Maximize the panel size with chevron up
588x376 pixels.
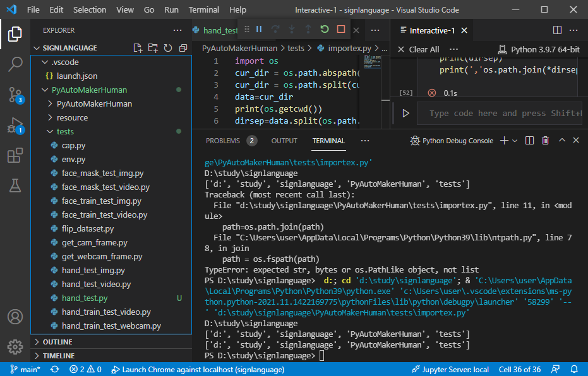[561, 141]
